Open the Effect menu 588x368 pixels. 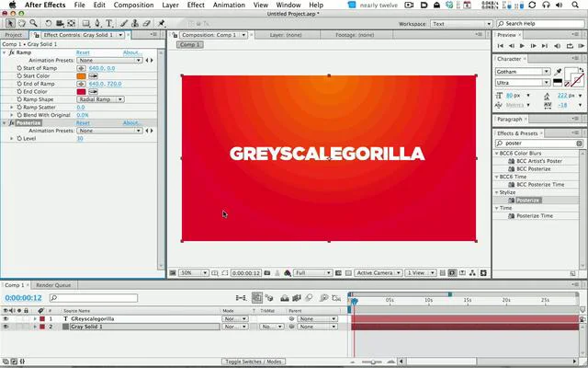coord(196,5)
